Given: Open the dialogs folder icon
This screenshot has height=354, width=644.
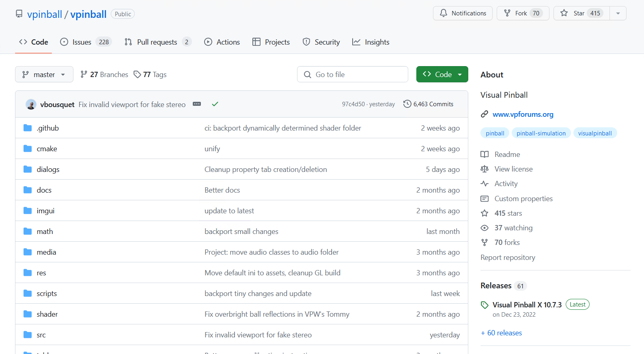Looking at the screenshot, I should pos(28,169).
